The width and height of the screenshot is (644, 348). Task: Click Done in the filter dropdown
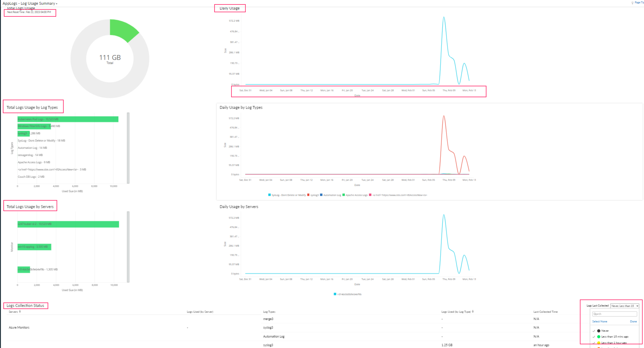click(633, 321)
